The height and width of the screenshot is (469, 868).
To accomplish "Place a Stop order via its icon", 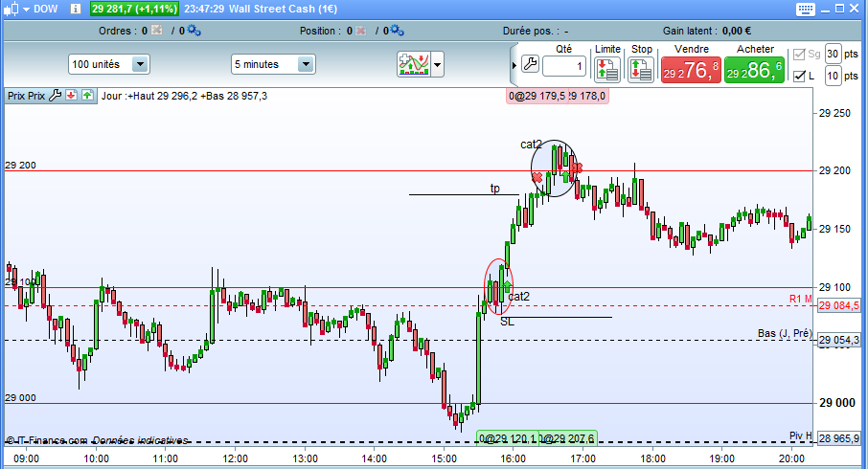I will tap(641, 70).
